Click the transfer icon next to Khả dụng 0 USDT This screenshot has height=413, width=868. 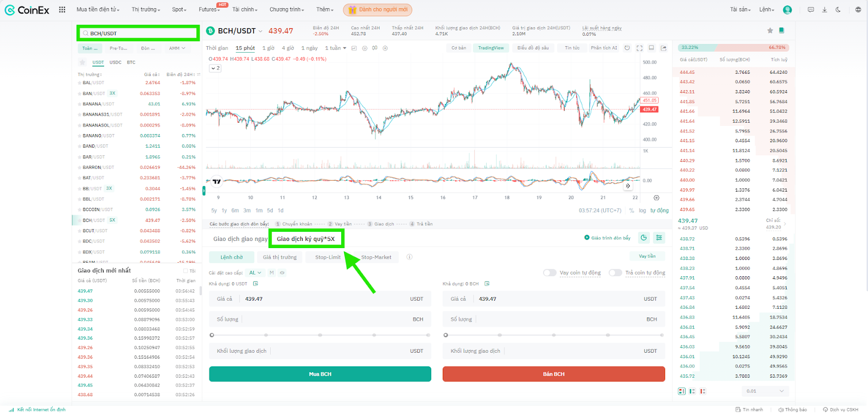click(256, 284)
